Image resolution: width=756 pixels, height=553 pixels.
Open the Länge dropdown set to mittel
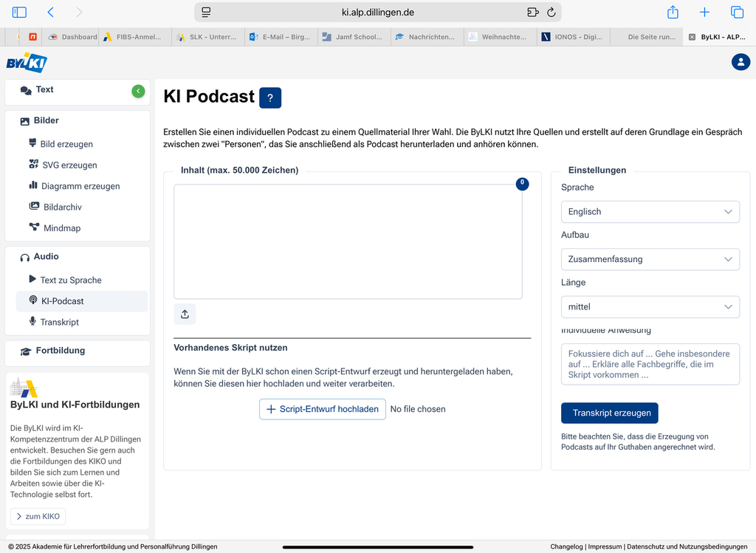pos(650,306)
